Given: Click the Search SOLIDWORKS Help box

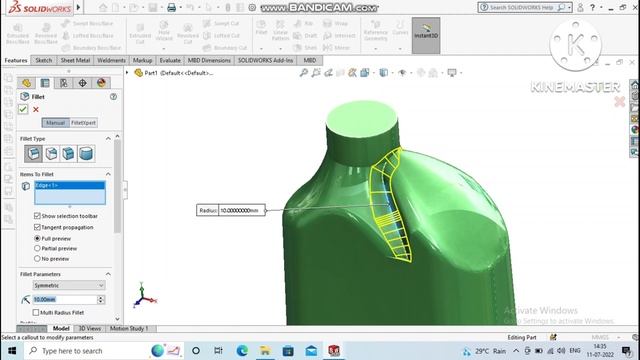Looking at the screenshot, I should pos(525,7).
